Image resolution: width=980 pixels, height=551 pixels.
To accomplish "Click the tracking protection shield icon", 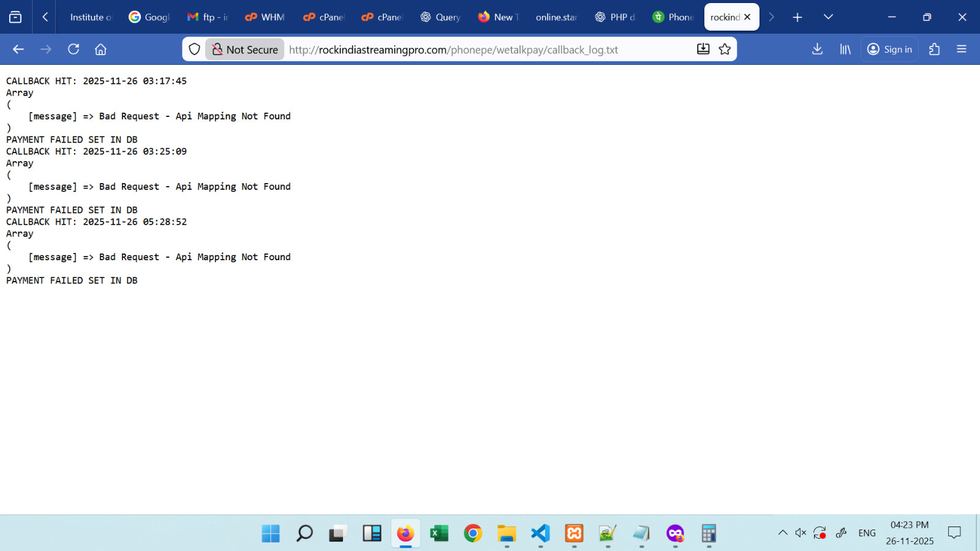I will coord(194,49).
